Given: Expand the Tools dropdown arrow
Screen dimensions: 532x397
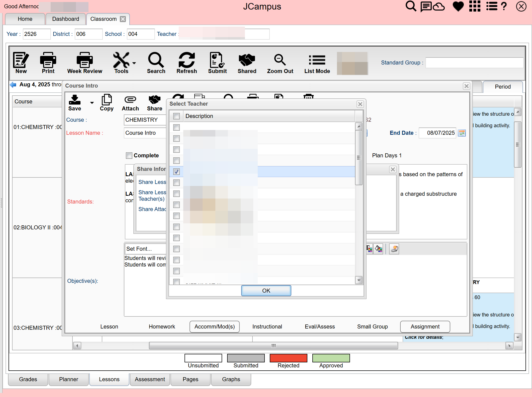Looking at the screenshot, I should pyautogui.click(x=134, y=63).
